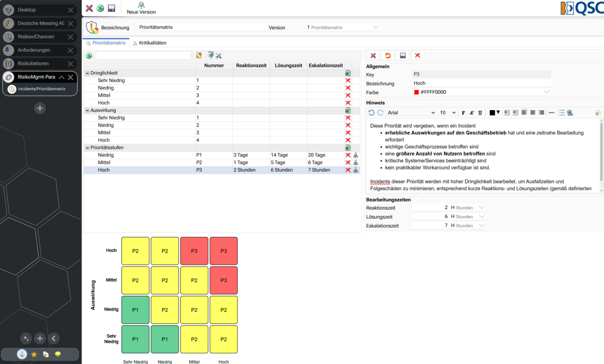Save details with the detail panel floppy icon
604x364 pixels.
click(x=402, y=55)
